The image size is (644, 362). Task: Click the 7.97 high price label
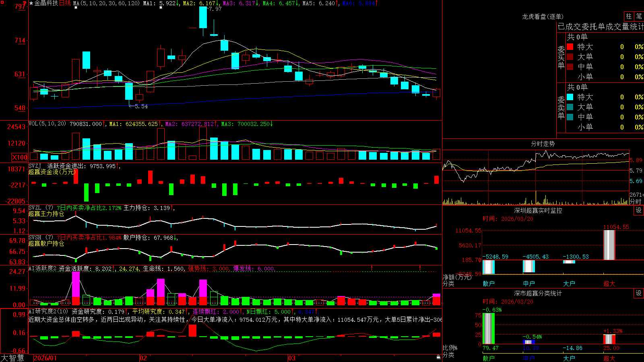pos(215,9)
